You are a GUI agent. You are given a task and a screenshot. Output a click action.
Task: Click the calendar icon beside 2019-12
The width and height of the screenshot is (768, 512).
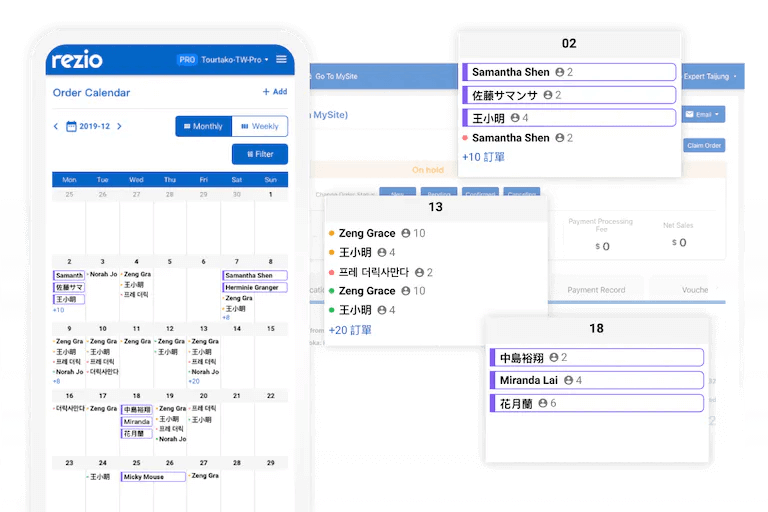[71, 127]
